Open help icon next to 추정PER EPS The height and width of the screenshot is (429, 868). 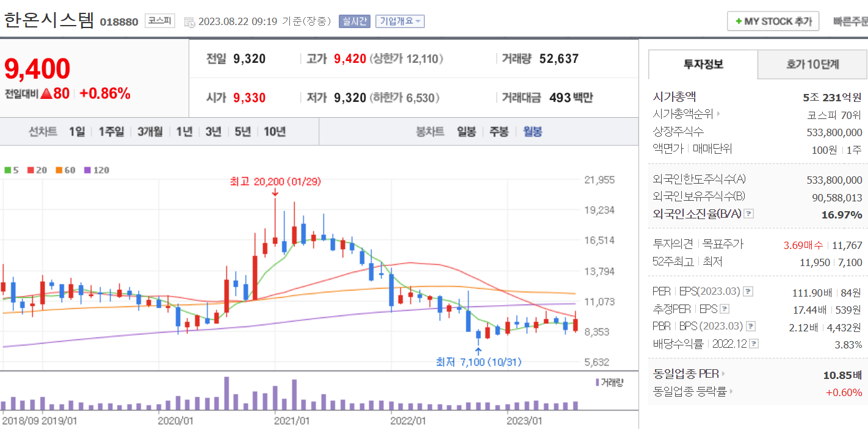pos(725,309)
